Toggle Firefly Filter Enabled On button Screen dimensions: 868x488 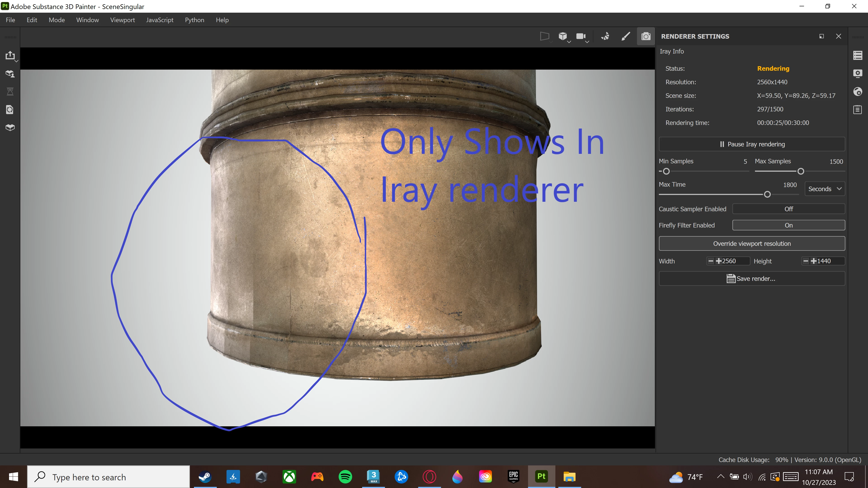coord(788,225)
